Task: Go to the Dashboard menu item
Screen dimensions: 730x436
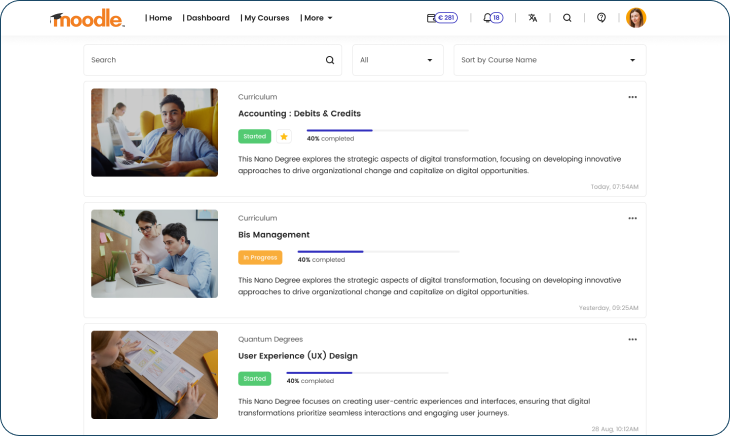Action: [206, 18]
